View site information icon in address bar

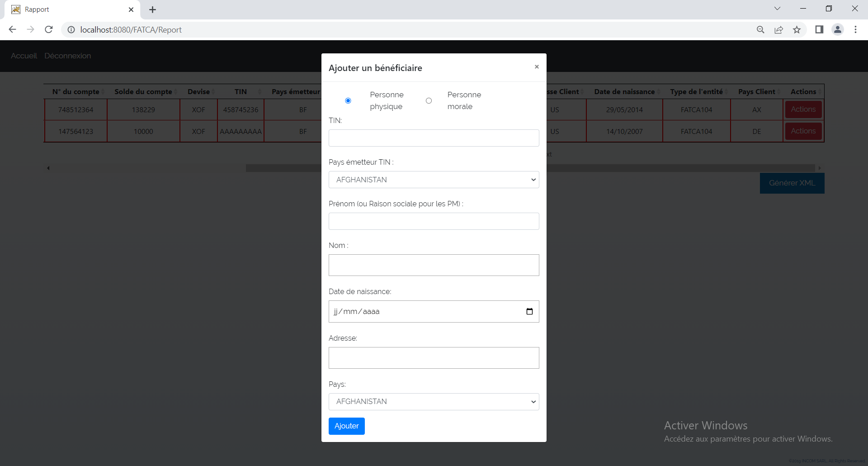pyautogui.click(x=71, y=30)
